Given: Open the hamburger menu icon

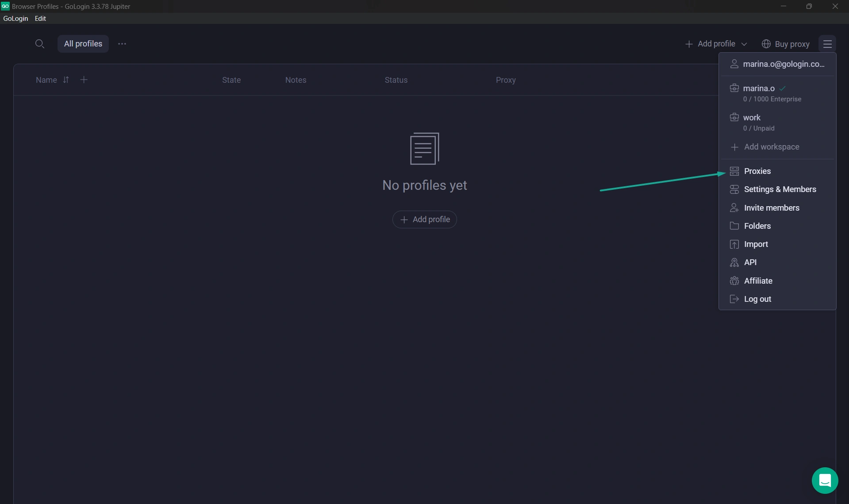Looking at the screenshot, I should pyautogui.click(x=827, y=44).
